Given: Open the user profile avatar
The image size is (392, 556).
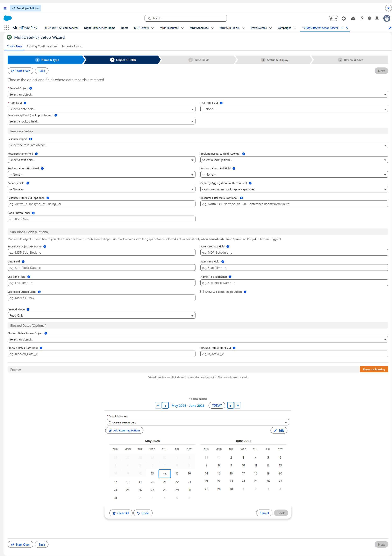Looking at the screenshot, I should click(x=387, y=18).
